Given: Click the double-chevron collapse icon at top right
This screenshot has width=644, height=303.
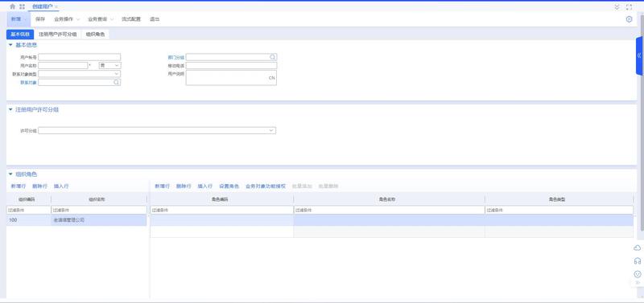Looking at the screenshot, I should [617, 7].
